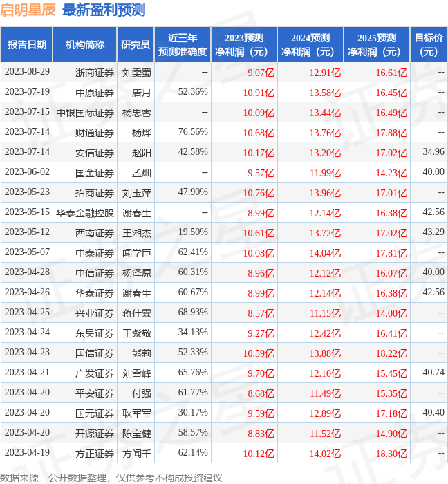448x484 pixels.
Task: Click institution 中信证券
Action: coord(95,274)
